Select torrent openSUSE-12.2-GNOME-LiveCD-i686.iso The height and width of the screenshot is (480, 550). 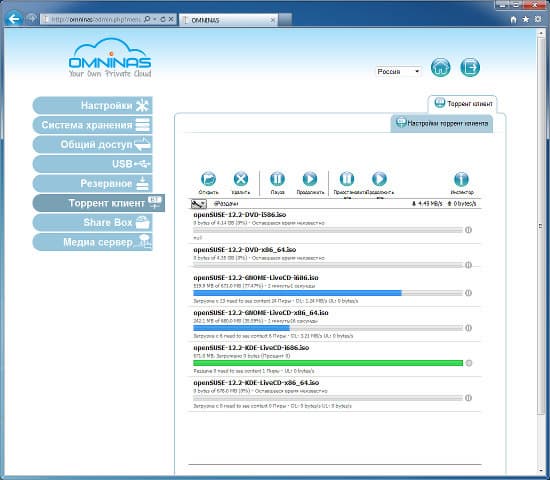(x=335, y=289)
